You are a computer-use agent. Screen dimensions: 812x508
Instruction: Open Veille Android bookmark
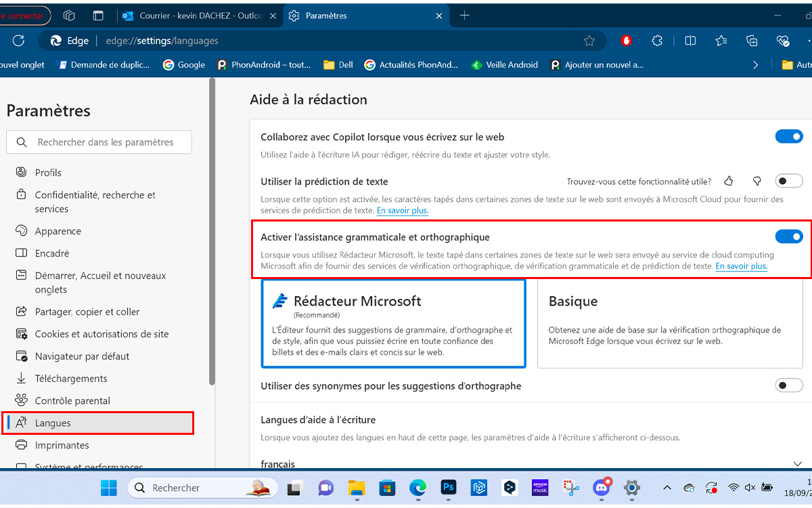coord(504,65)
